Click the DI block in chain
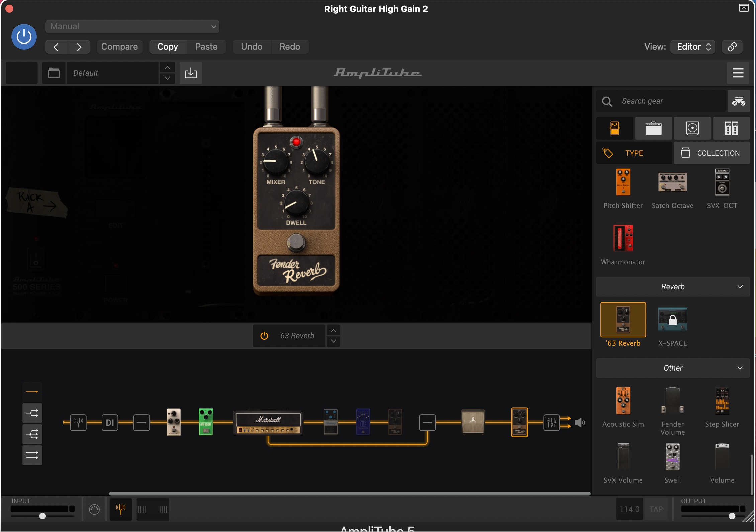 coord(110,423)
